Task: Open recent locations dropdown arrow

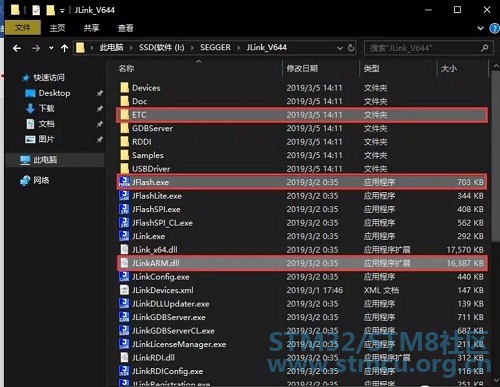Action: click(51, 48)
